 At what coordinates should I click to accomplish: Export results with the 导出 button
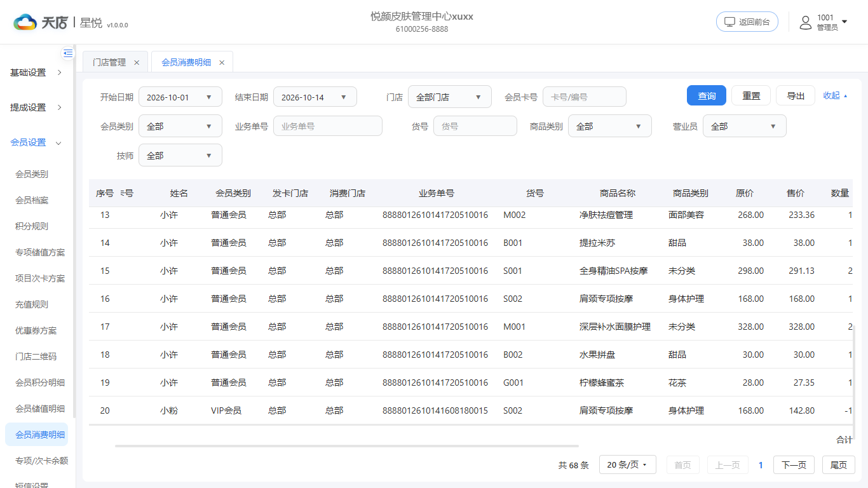796,96
